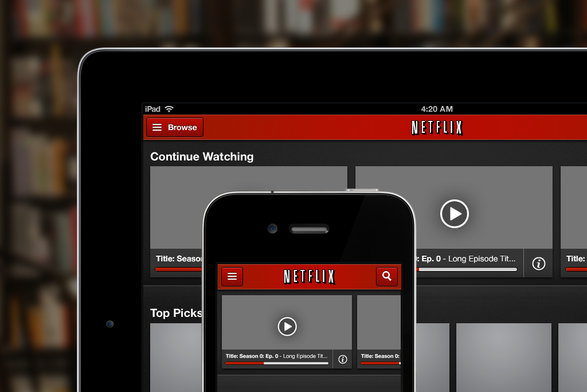Tap the Top Picks heading
The height and width of the screenshot is (392, 587).
pyautogui.click(x=176, y=313)
